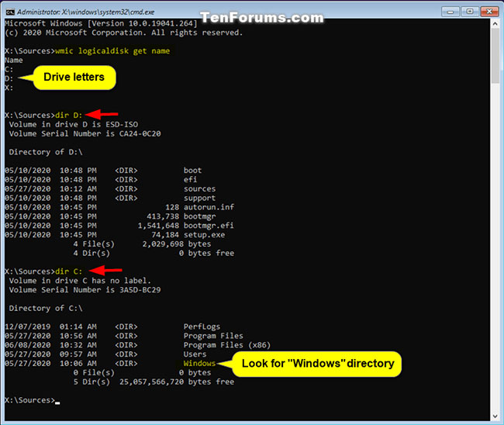
Task: Click the final 'X:\Sources>' prompt line
Action: click(x=30, y=400)
